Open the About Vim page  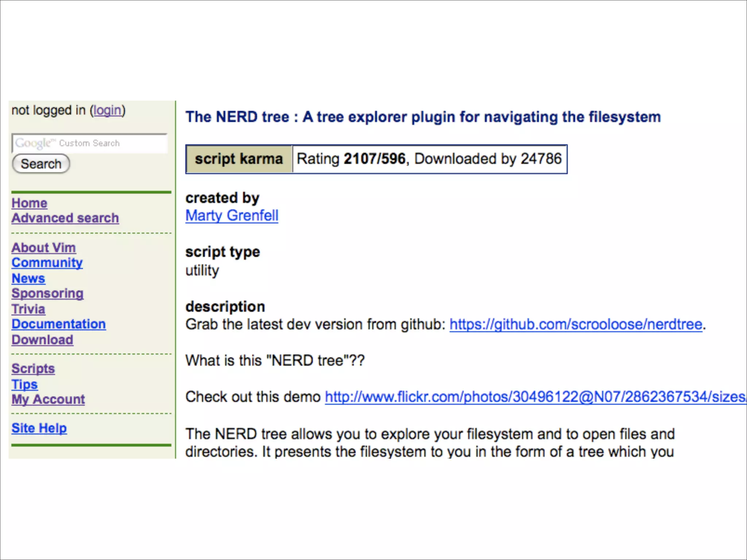(43, 248)
